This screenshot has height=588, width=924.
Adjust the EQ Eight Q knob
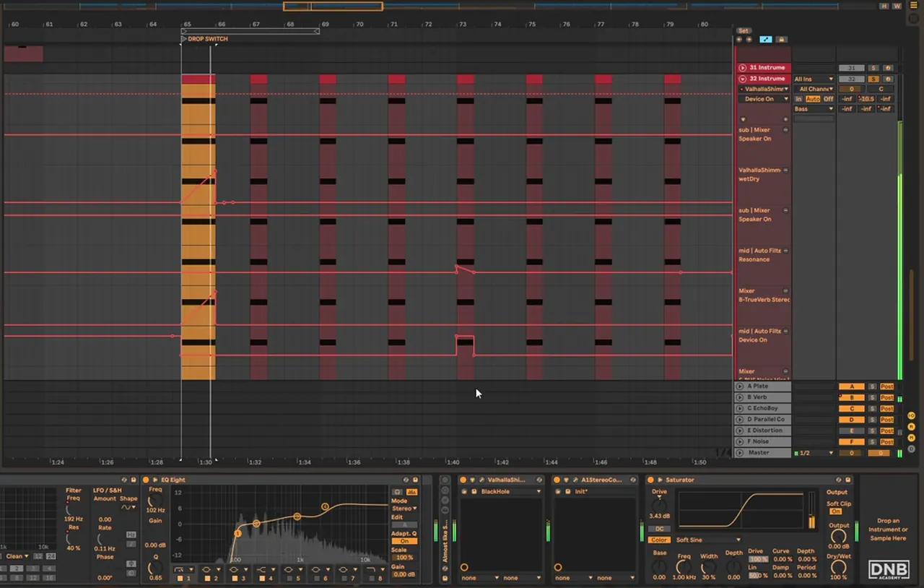point(154,567)
